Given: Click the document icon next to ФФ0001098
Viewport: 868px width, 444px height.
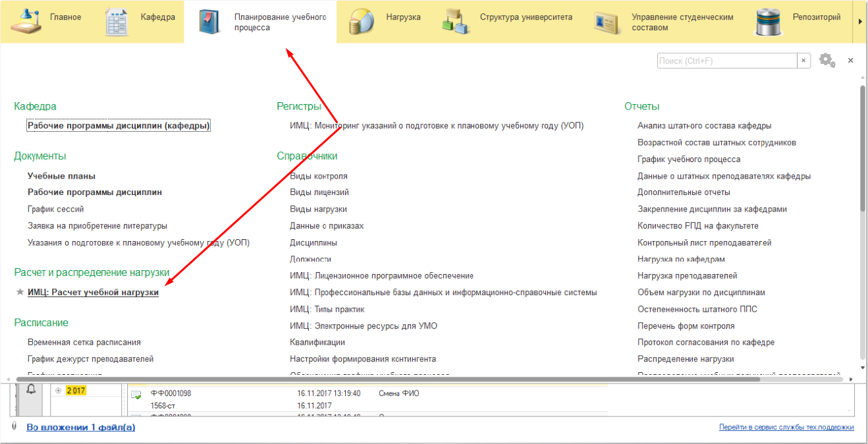Looking at the screenshot, I should pos(136,395).
